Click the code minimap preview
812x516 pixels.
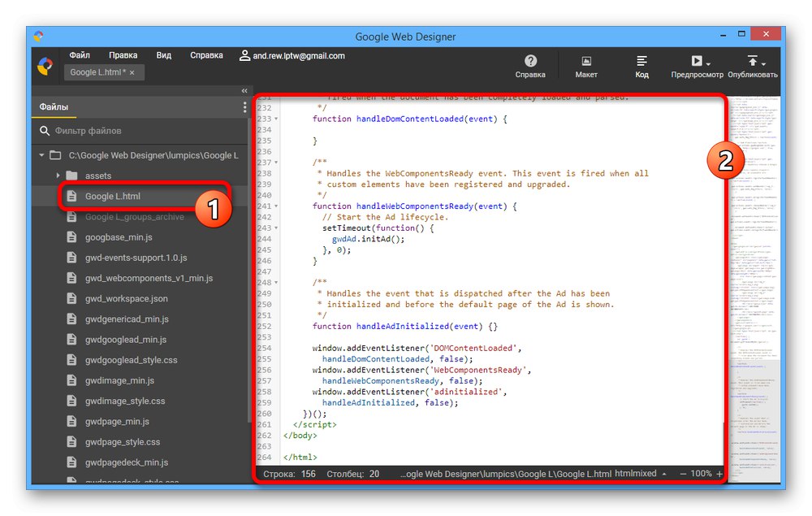click(754, 289)
